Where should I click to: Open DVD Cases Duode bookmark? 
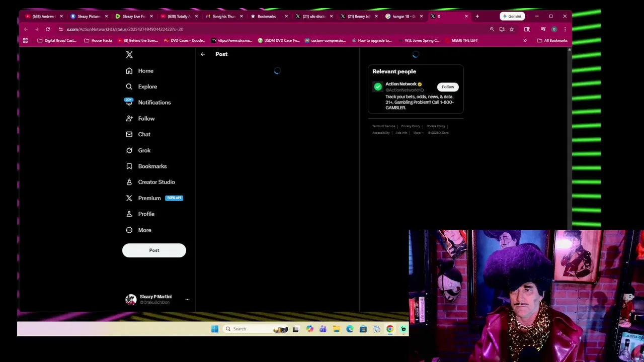[184, 41]
